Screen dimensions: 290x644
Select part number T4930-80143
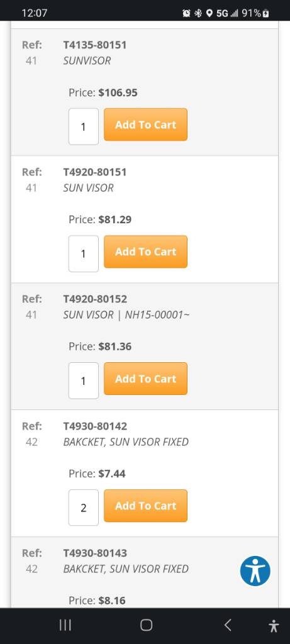95,553
